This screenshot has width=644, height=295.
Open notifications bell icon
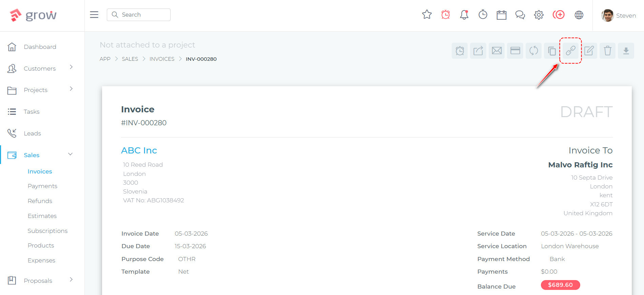click(x=464, y=15)
